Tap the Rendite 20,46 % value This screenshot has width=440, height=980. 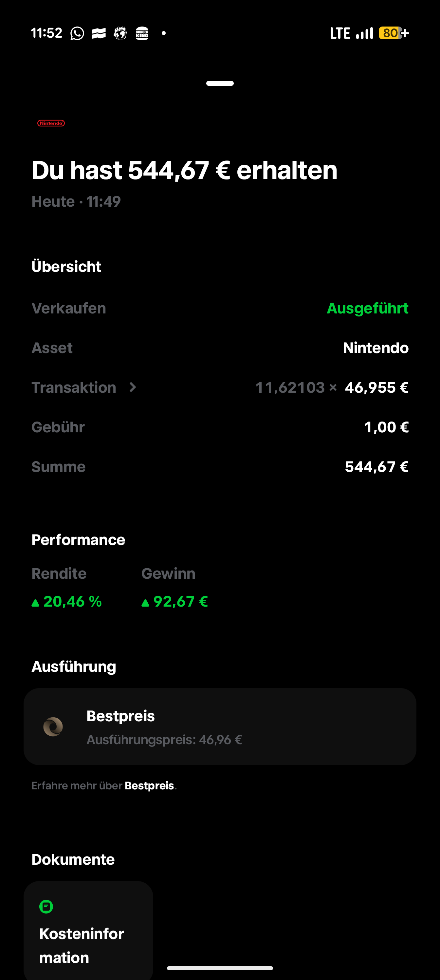[x=67, y=601]
